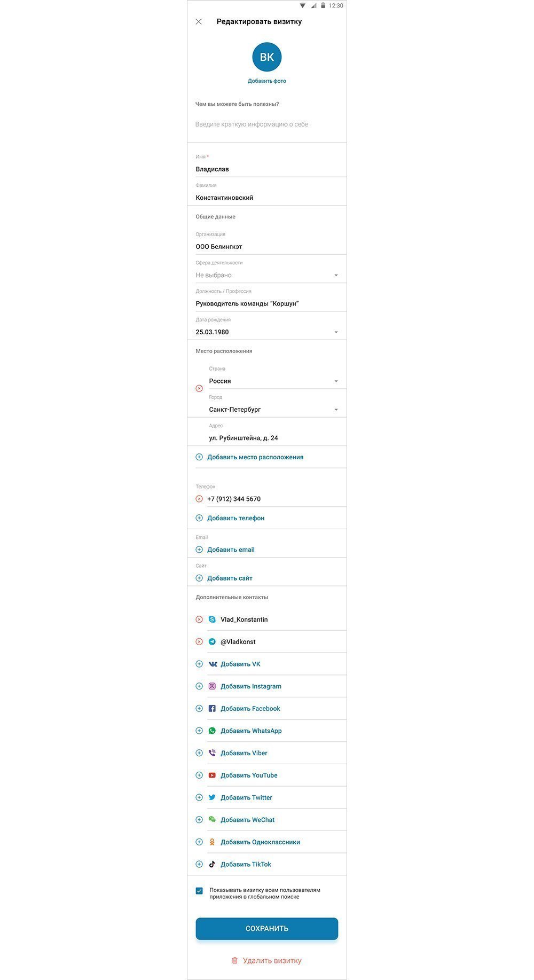
Task: Click the YouTube icon in additional contacts
Action: click(x=212, y=775)
